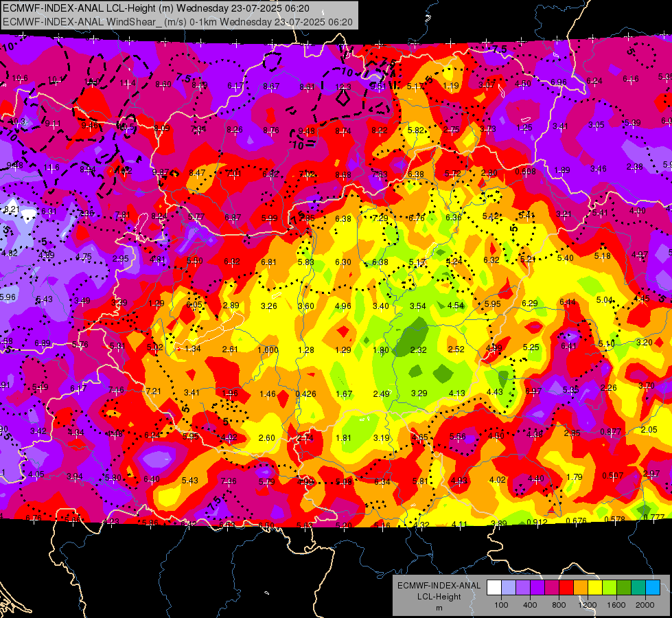Click the map value "0.777"
This screenshot has width=672, height=618.
click(x=654, y=517)
